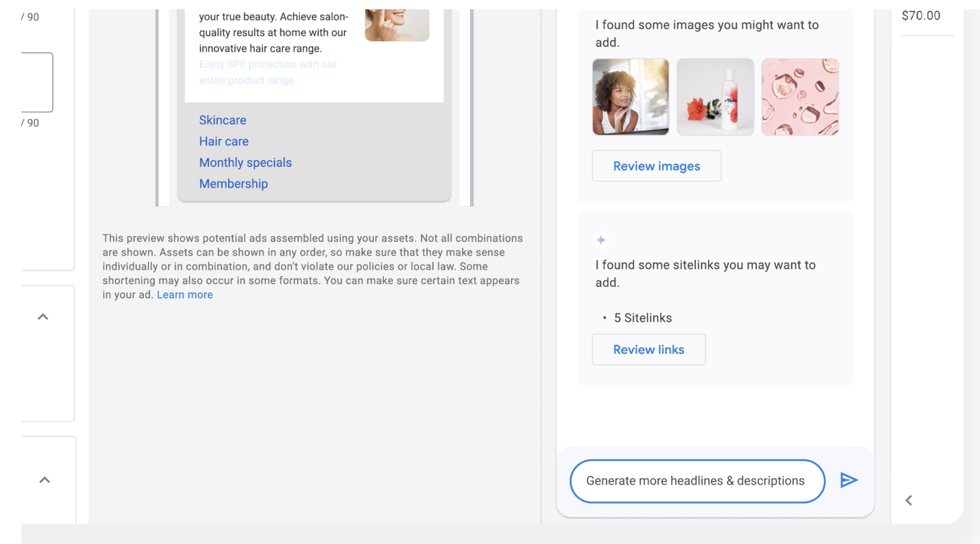Viewport: 980px width, 544px height.
Task: Click Generate more headlines & descriptions button
Action: click(696, 480)
